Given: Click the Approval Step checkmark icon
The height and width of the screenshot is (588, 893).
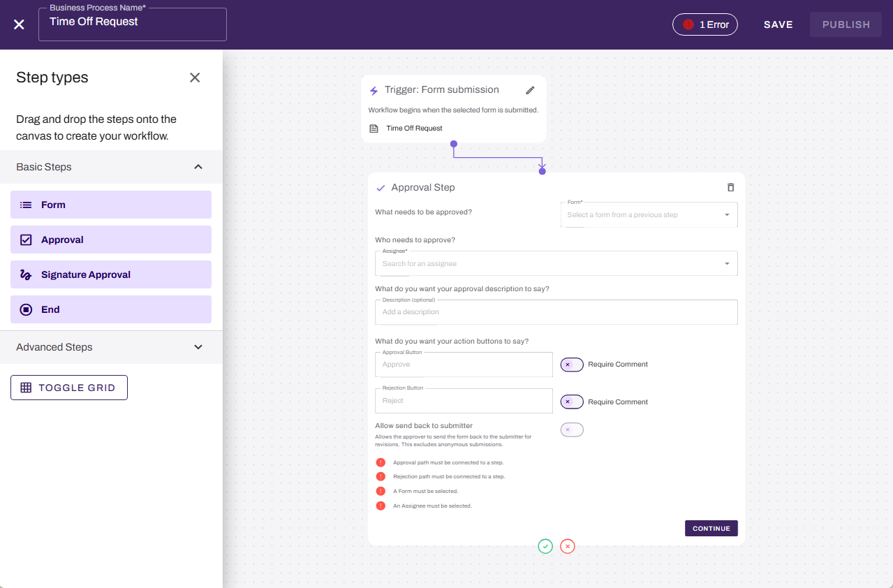Looking at the screenshot, I should [381, 188].
